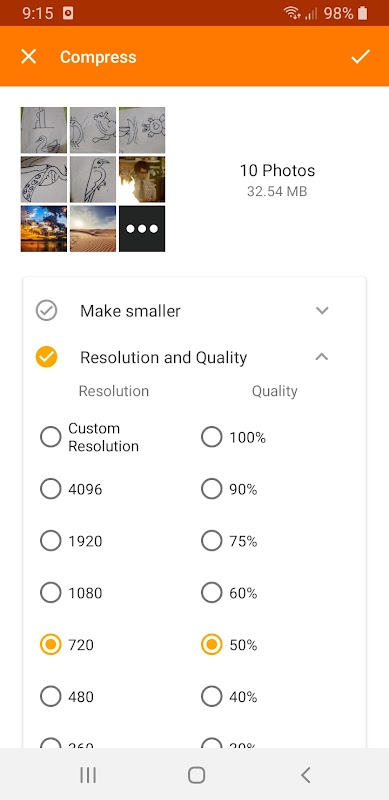Open the sunset photo thumbnail
Viewport: 389px width, 800px height.
click(44, 229)
